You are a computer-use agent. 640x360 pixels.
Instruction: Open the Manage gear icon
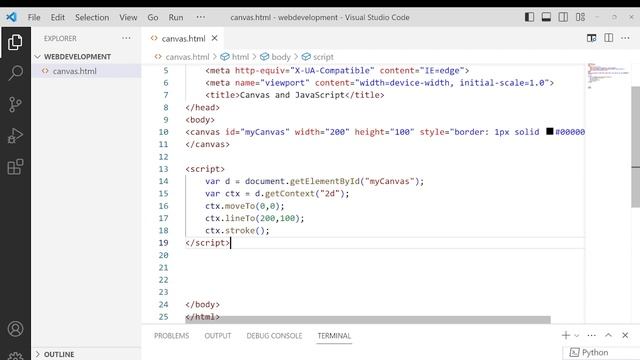pos(15,356)
